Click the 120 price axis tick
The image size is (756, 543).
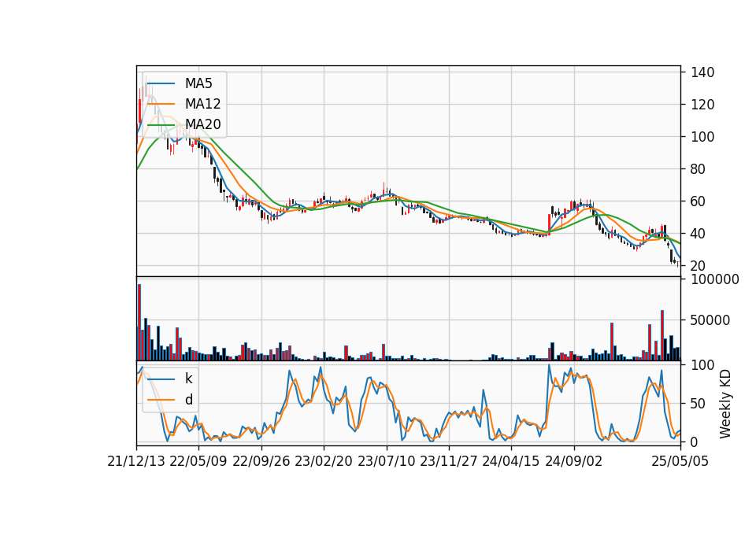[702, 105]
